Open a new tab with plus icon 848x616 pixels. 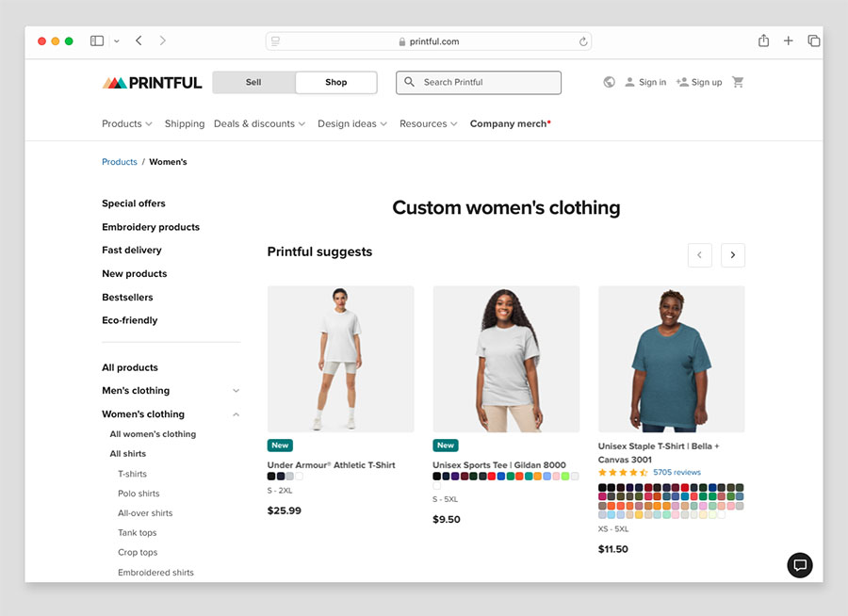(x=788, y=41)
